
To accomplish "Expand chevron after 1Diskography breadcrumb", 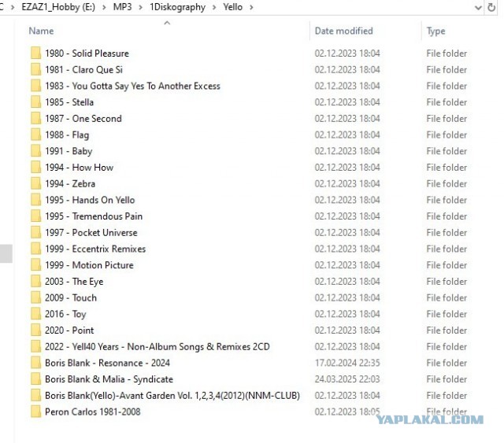I will coord(214,7).
